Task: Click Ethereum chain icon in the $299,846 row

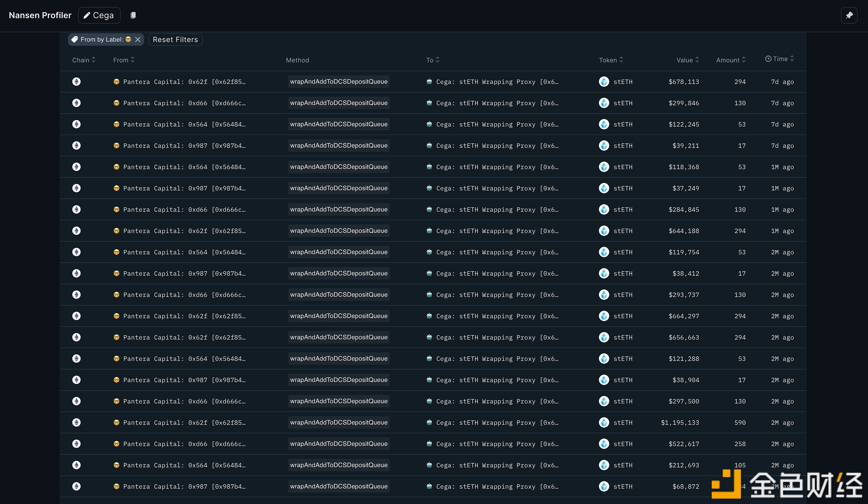Action: pos(76,103)
